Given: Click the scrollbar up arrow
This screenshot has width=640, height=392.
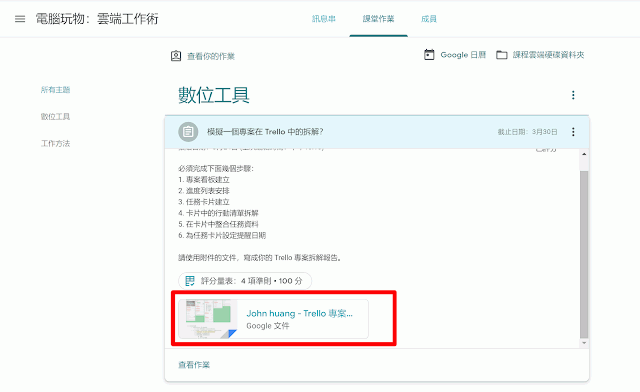Looking at the screenshot, I should 584,154.
